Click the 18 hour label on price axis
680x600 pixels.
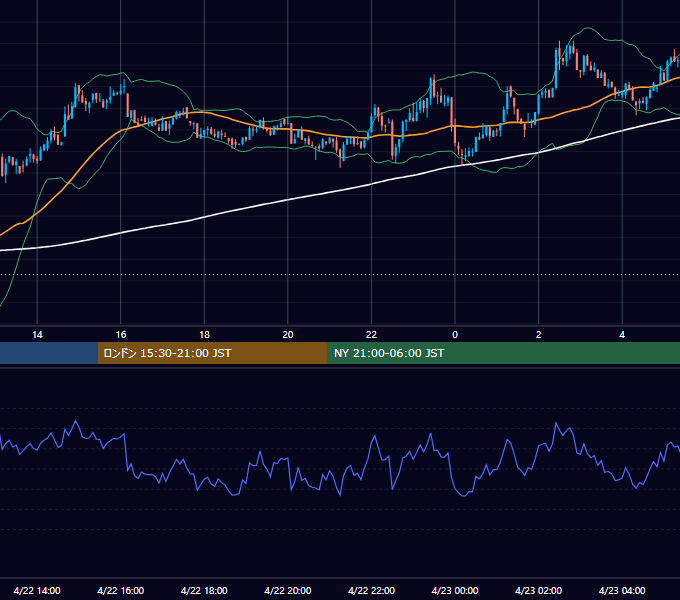click(204, 335)
